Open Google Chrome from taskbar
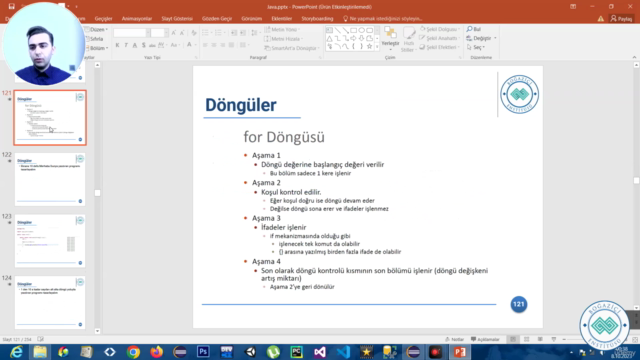This screenshot has width=640, height=360. 133,352
